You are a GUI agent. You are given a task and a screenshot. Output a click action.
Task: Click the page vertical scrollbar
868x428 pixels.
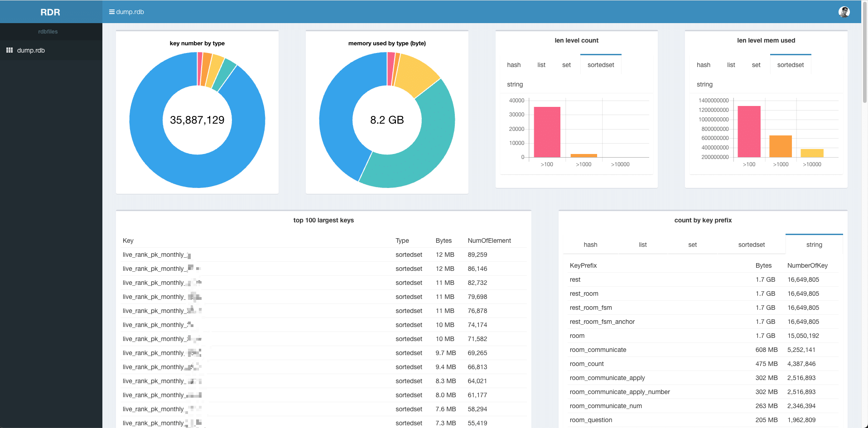[864, 54]
